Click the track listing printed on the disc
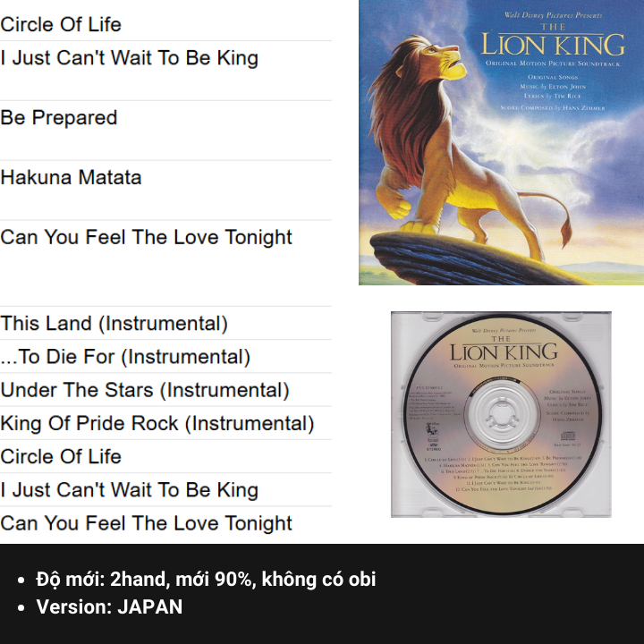644x644 pixels. (x=504, y=473)
